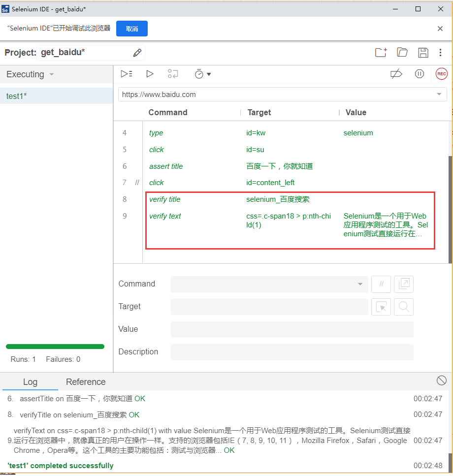Open the Executing view dropdown
The height and width of the screenshot is (476, 453).
(x=30, y=74)
